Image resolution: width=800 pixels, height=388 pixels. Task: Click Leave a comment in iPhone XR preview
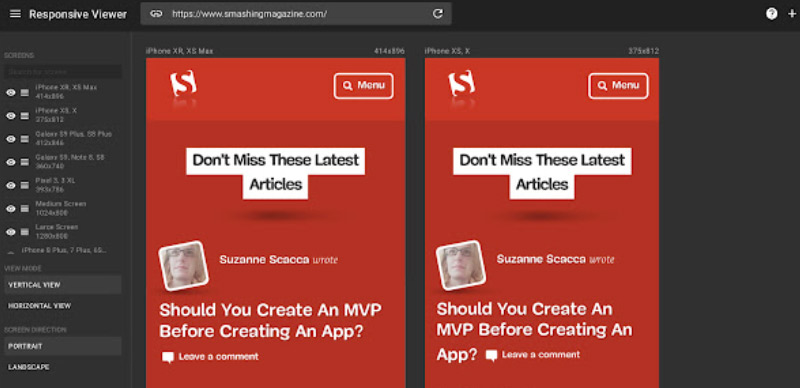point(210,357)
